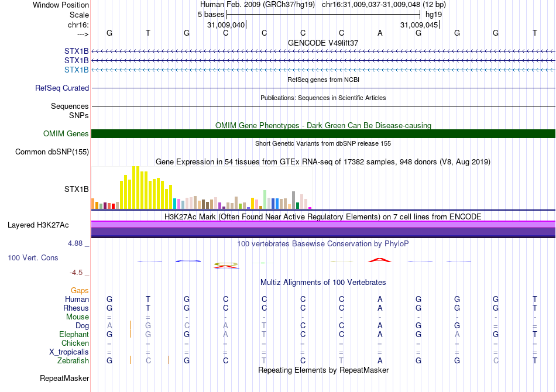Click the orange insertion mark in Elephant row

pos(130,333)
